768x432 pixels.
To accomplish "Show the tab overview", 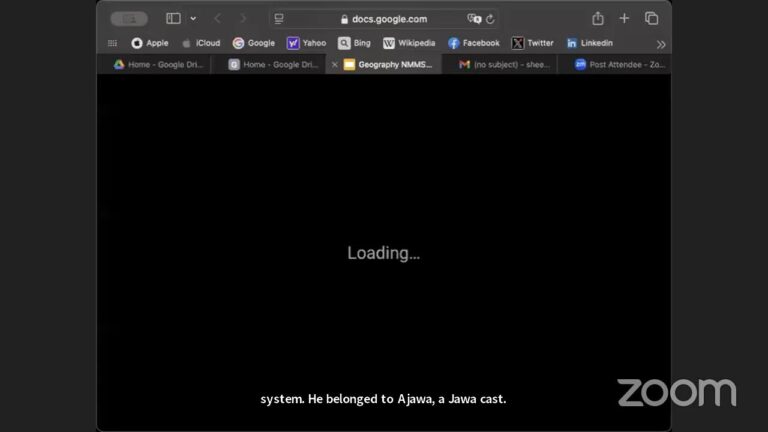I will (651, 18).
